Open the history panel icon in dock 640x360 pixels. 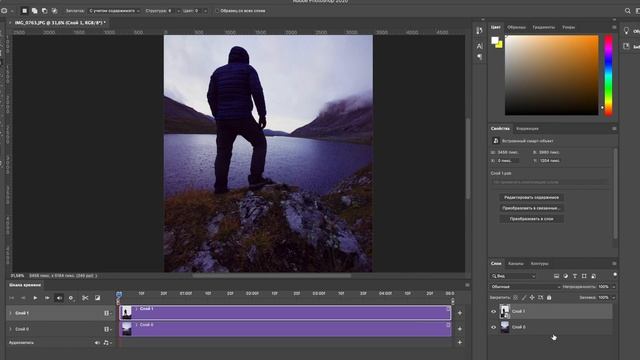point(480,31)
